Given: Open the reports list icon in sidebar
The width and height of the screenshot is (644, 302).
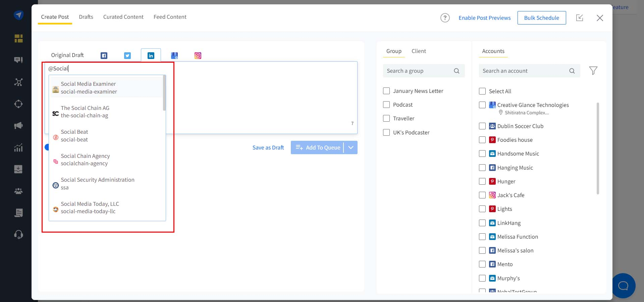Looking at the screenshot, I should click(18, 213).
